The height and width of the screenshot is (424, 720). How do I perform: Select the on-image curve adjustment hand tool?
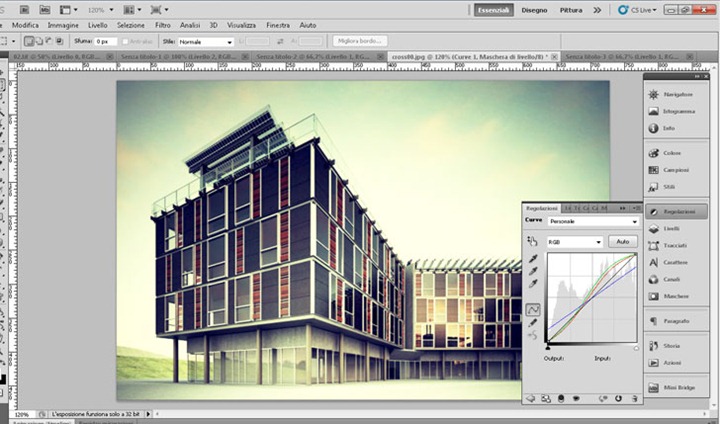pos(532,241)
